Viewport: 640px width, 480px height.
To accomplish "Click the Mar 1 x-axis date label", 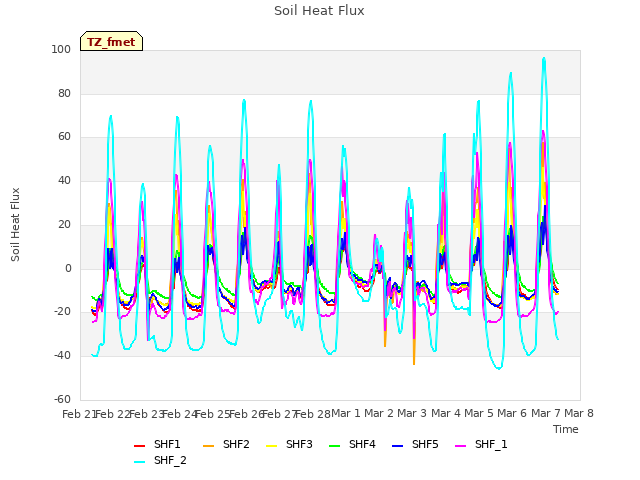I will pos(346,414).
